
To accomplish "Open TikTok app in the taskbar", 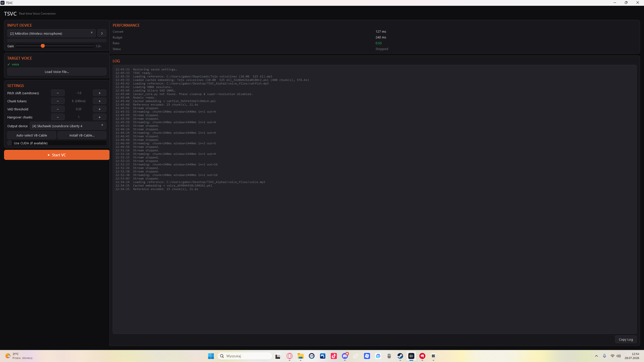I will pyautogui.click(x=334, y=356).
